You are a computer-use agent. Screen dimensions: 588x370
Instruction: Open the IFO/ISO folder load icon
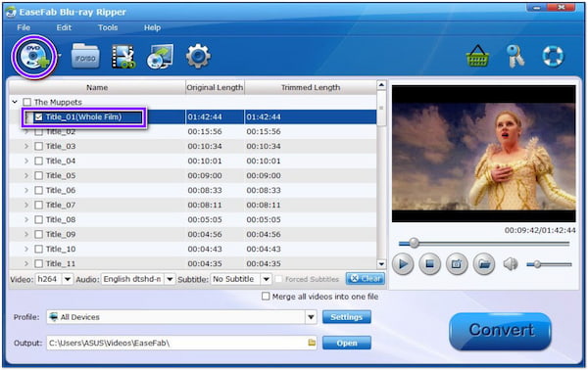pyautogui.click(x=85, y=57)
